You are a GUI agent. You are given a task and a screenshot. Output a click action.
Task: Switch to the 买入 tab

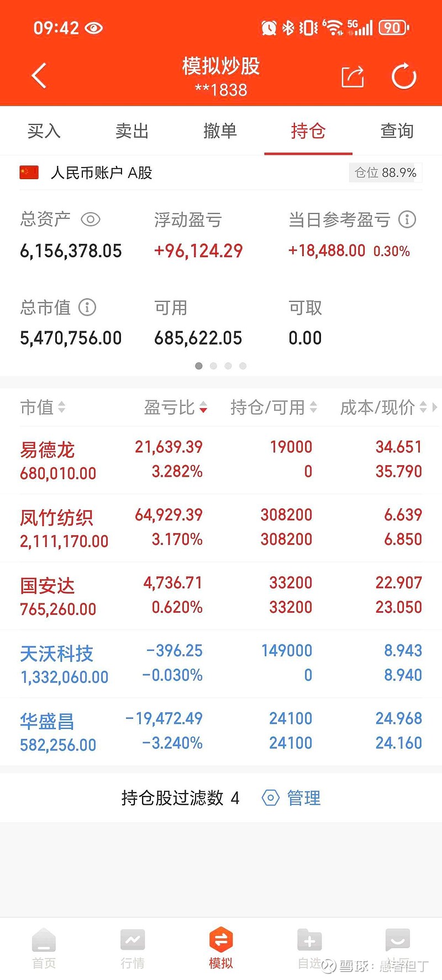[x=44, y=131]
